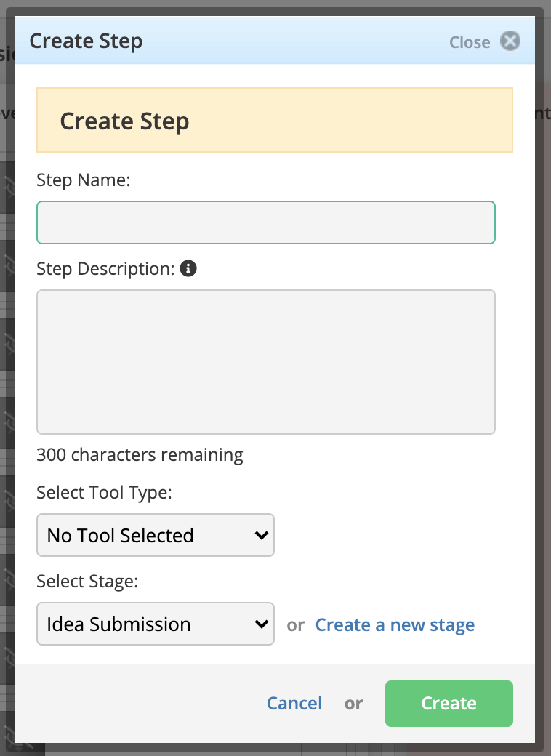This screenshot has height=756, width=551.
Task: Click the Create a new stage link
Action: [395, 625]
